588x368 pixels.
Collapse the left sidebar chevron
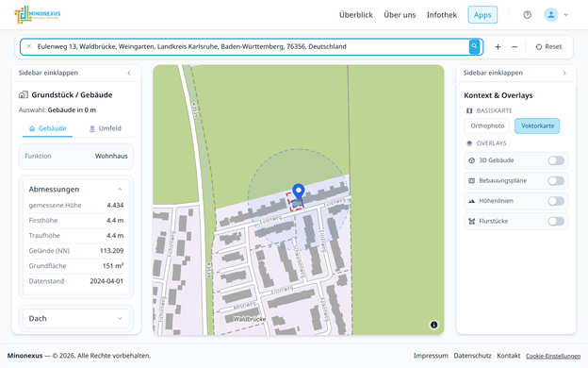[x=129, y=74]
